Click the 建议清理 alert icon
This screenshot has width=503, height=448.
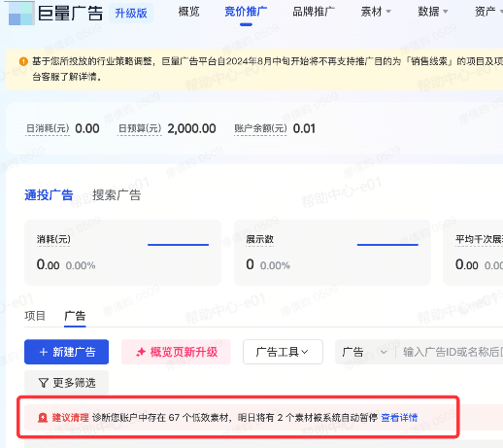pyautogui.click(x=43, y=418)
